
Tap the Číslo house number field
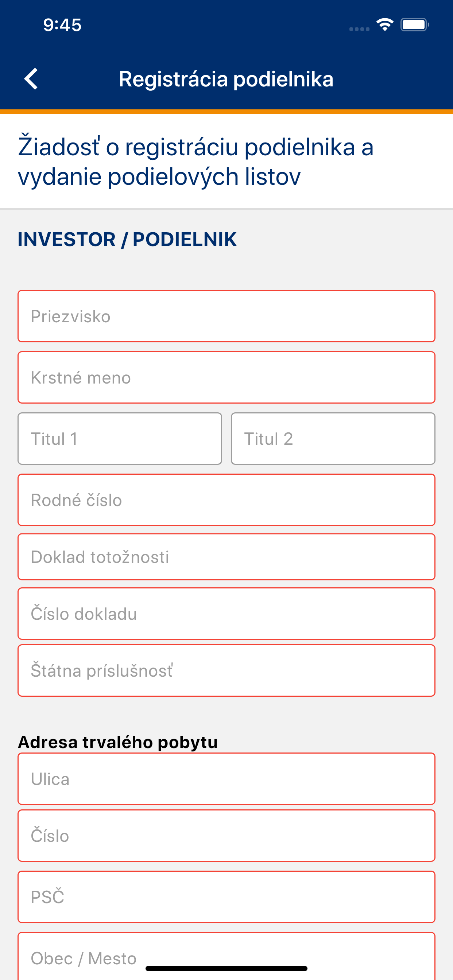point(226,836)
